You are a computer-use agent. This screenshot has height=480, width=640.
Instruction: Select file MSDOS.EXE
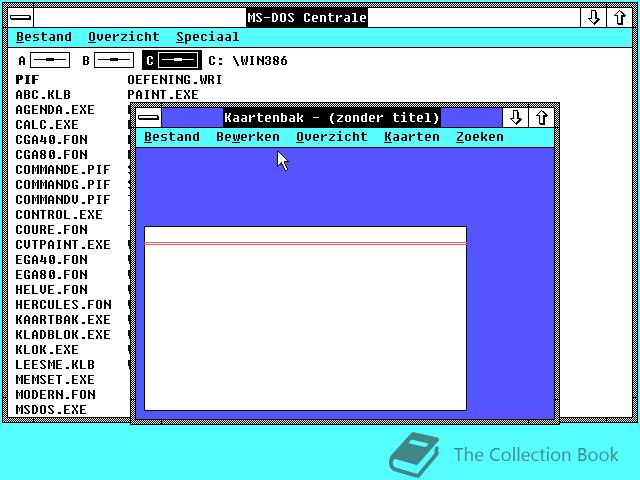tap(51, 409)
